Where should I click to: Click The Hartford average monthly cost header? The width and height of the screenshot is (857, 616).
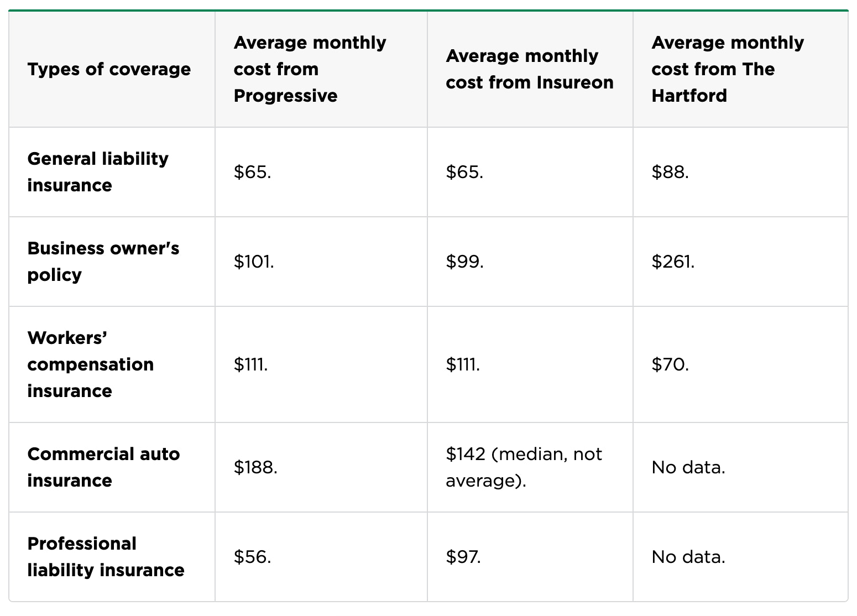[x=728, y=69]
